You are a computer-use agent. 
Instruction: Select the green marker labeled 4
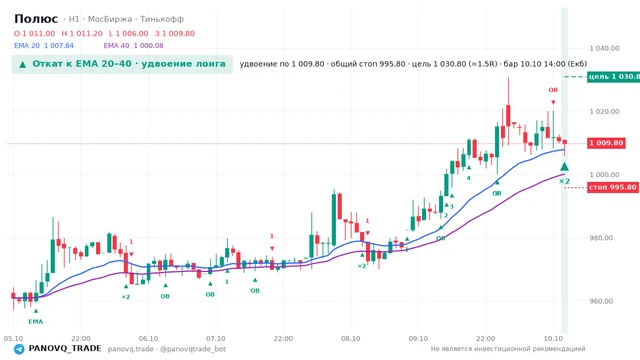[x=469, y=168]
